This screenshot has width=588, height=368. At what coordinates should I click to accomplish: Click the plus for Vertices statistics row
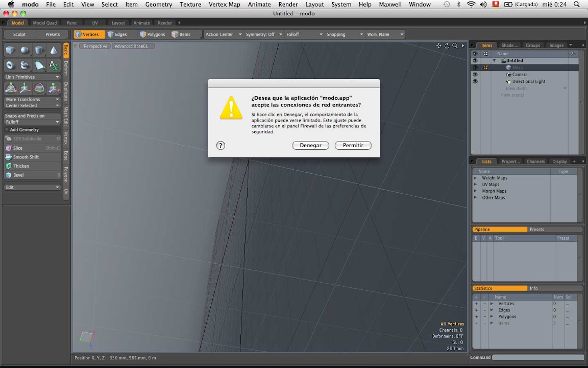[x=476, y=304]
